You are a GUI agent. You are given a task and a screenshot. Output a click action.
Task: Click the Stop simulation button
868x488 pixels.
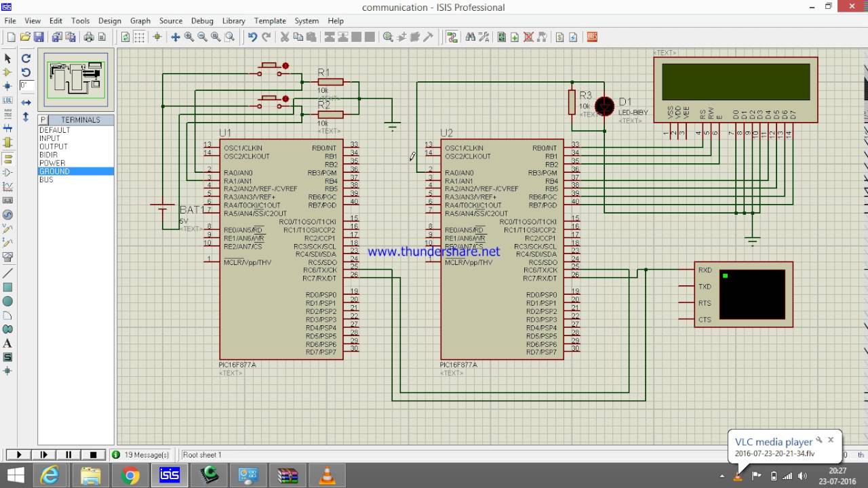click(x=94, y=455)
